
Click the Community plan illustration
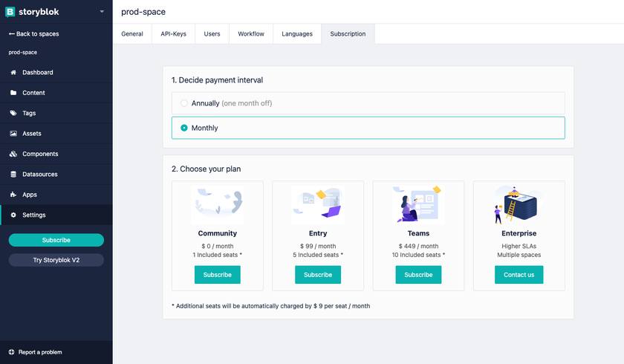(x=218, y=204)
